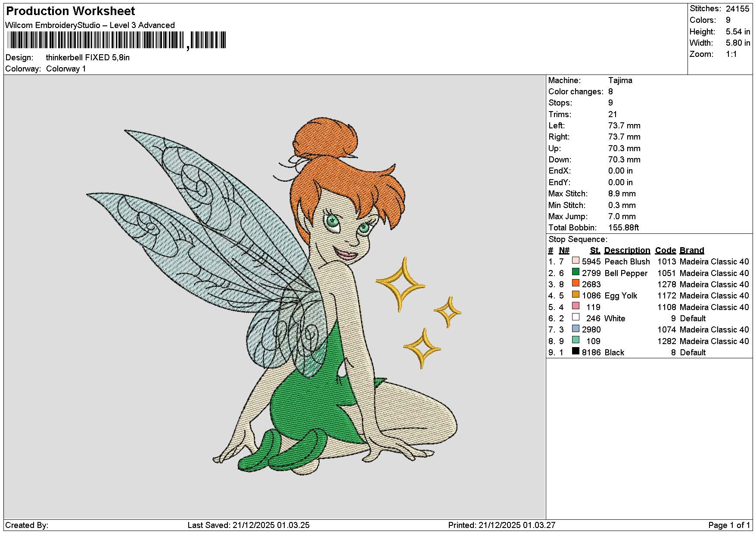Select the Last Saved timestamp "21/12/2025 01.03.25"
Screen dimensions: 756x534
pyautogui.click(x=271, y=525)
